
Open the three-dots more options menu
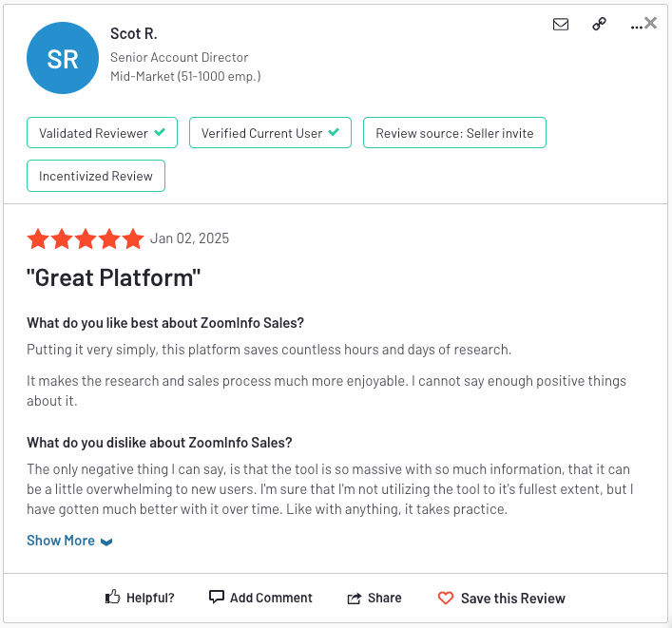coord(637,27)
